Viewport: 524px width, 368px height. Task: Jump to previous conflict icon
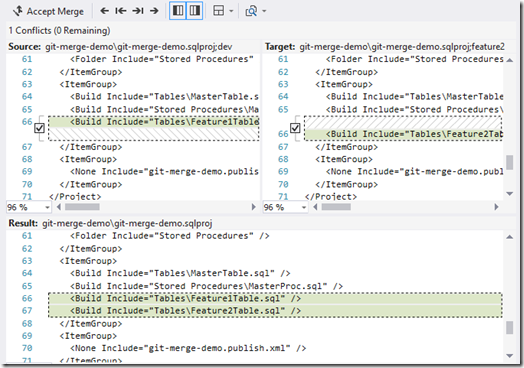(121, 11)
